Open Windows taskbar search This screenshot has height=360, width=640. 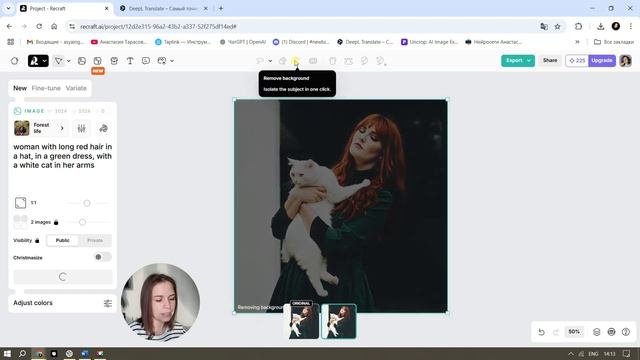pyautogui.click(x=22, y=353)
